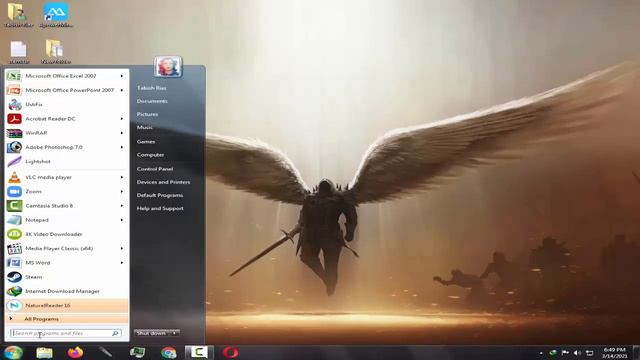Open Chrome from the taskbar

[168, 352]
